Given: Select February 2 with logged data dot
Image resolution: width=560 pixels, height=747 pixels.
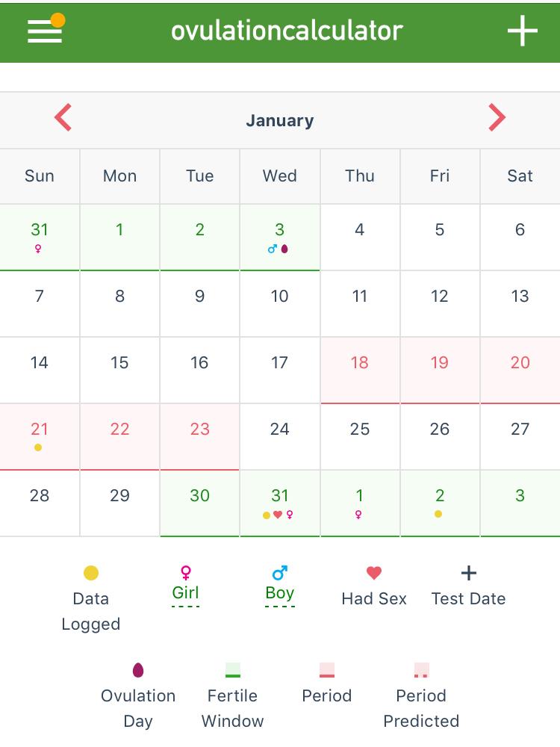Looking at the screenshot, I should pos(440,503).
